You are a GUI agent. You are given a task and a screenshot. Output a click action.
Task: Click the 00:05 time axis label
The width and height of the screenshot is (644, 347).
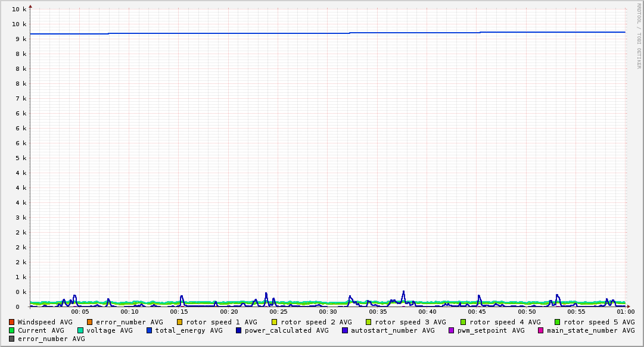click(x=80, y=311)
